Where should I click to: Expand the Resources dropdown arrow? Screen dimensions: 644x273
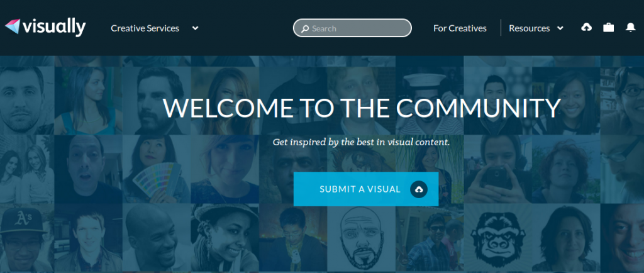coord(560,28)
